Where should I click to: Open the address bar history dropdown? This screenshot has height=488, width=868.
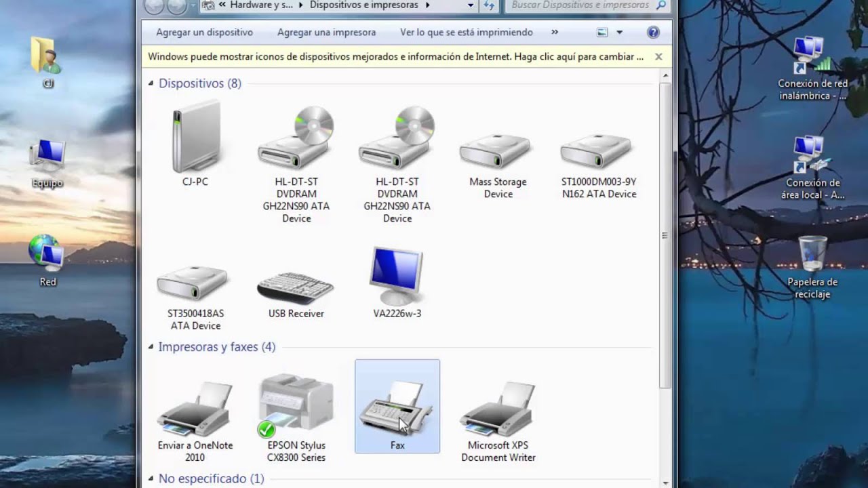(471, 5)
